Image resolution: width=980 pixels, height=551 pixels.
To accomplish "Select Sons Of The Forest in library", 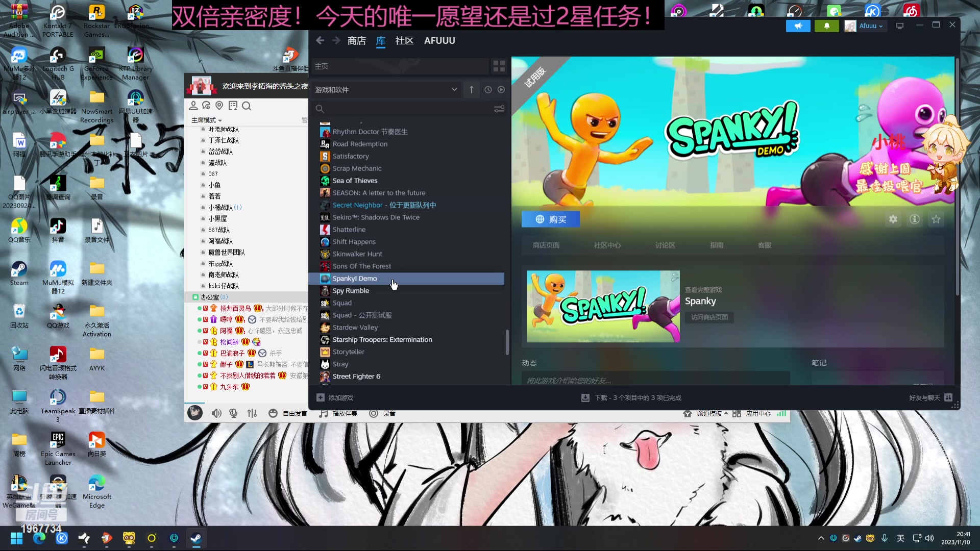I will [361, 266].
